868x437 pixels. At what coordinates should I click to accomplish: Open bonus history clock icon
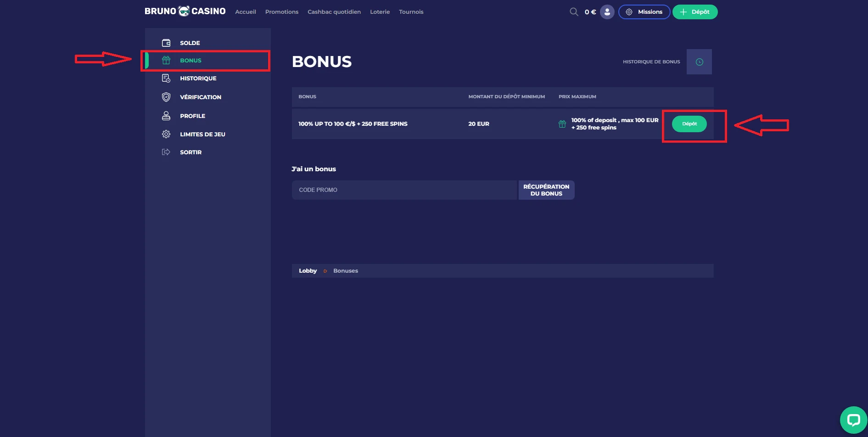(x=699, y=62)
